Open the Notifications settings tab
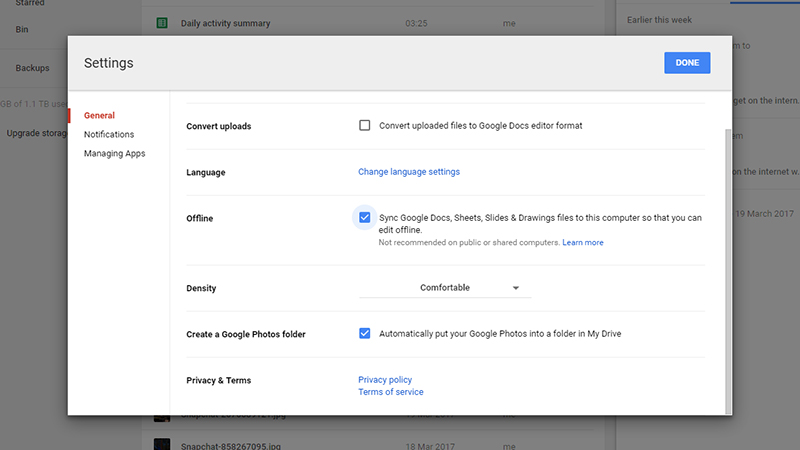 tap(109, 134)
